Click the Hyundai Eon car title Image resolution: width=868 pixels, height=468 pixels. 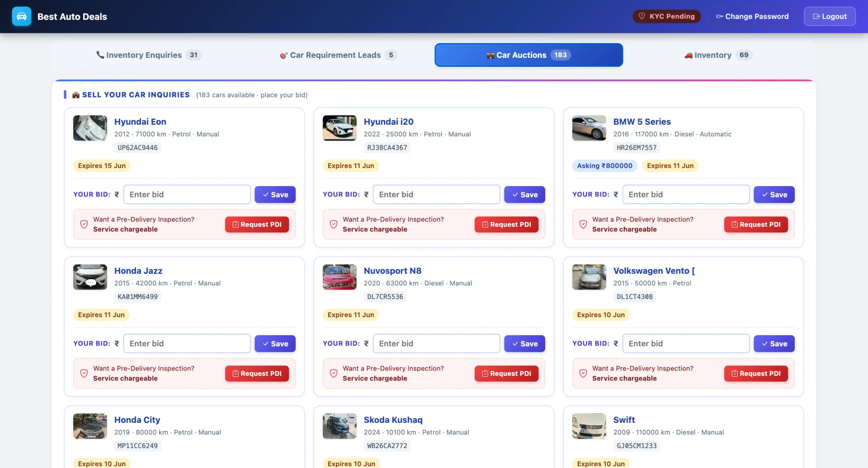pyautogui.click(x=140, y=122)
